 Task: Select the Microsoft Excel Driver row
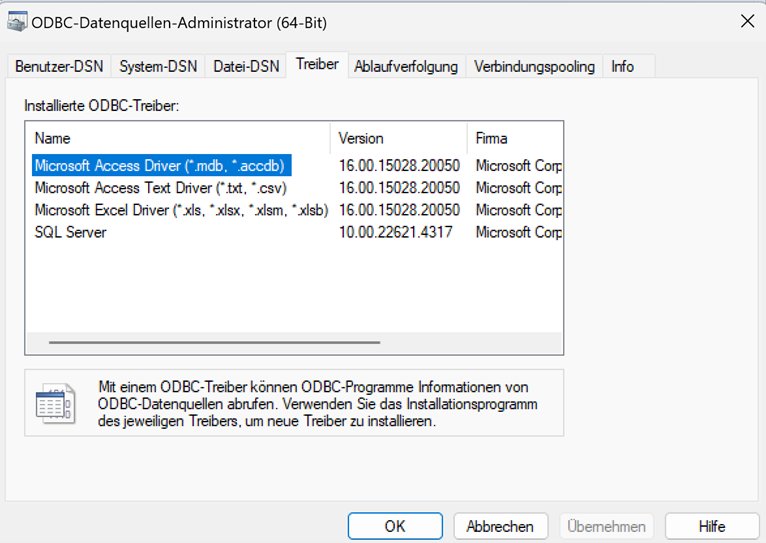pos(181,210)
